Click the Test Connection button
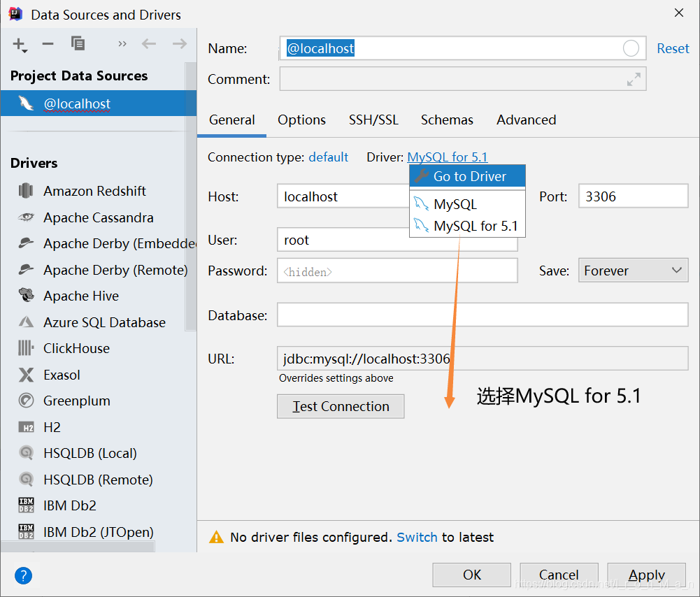Image resolution: width=700 pixels, height=597 pixels. pos(341,406)
